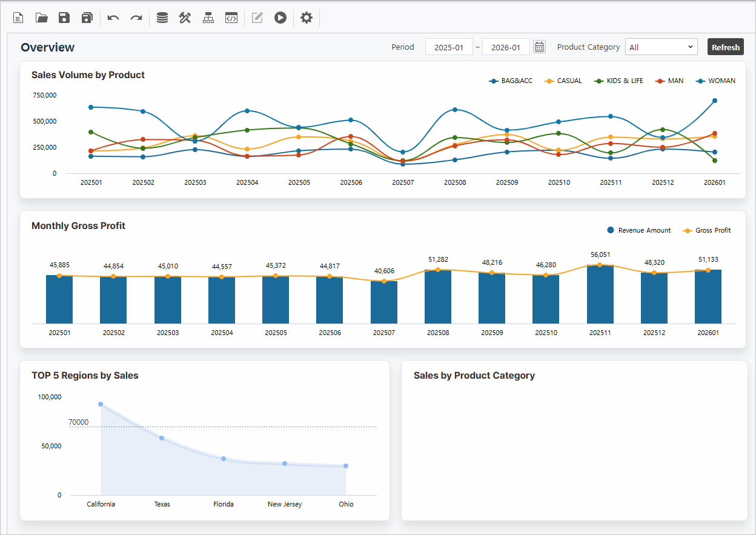Click the Save All stacked disks icon
Viewport: 756px width, 535px height.
[x=87, y=18]
